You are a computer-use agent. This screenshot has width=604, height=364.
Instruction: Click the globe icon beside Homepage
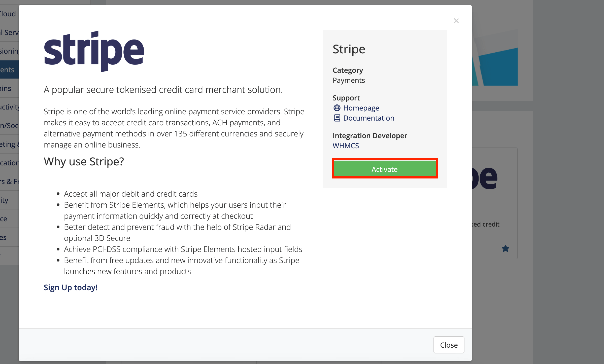click(337, 108)
